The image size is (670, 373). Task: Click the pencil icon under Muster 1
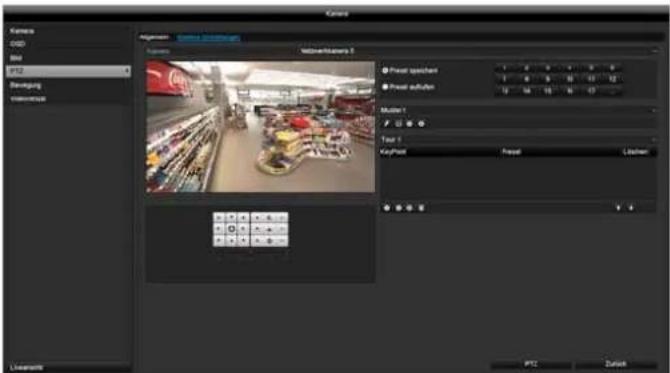(x=387, y=123)
